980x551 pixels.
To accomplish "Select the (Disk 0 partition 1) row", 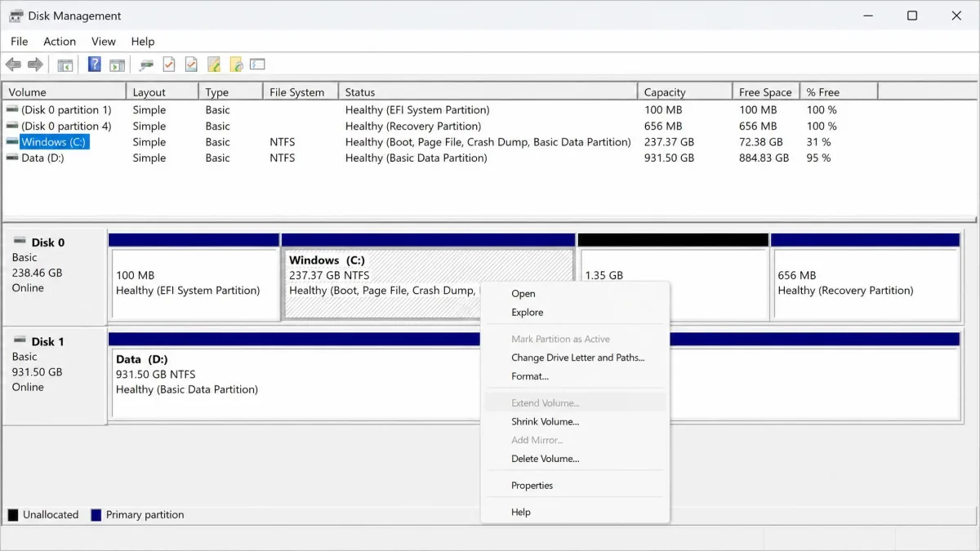I will tap(489, 109).
